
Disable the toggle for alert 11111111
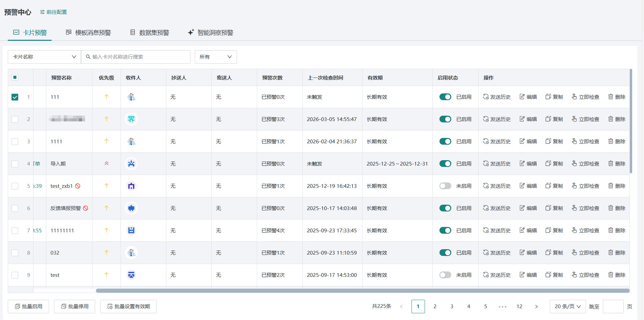(445, 230)
